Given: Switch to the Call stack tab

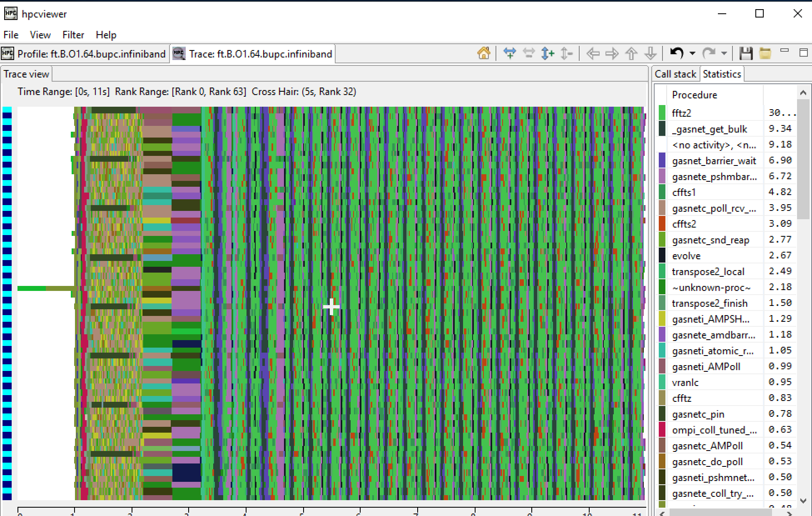Looking at the screenshot, I should point(675,73).
